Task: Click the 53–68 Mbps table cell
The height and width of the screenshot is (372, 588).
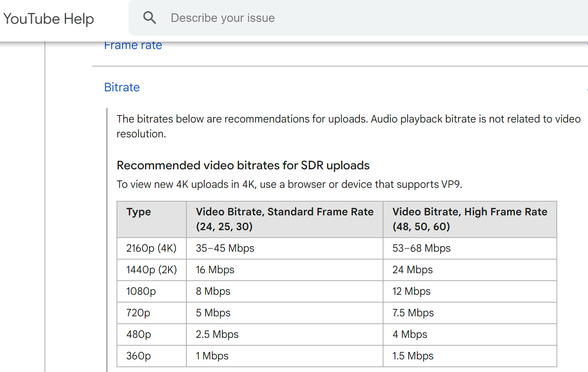Action: point(421,248)
